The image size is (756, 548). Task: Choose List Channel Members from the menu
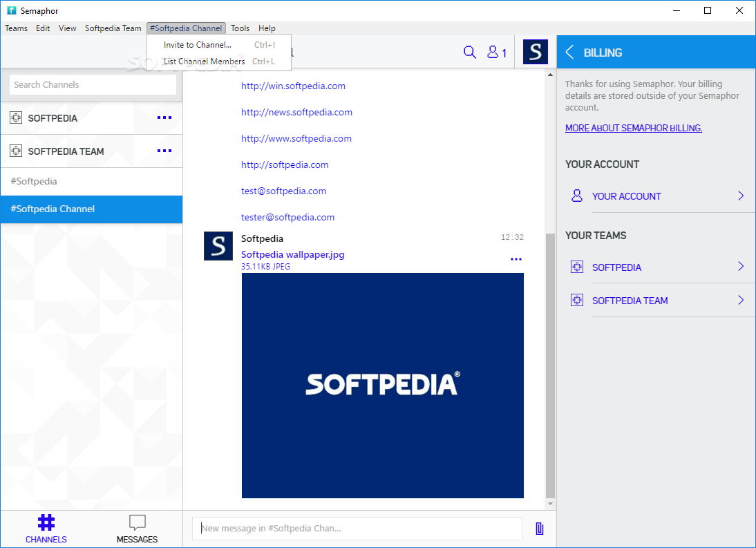click(219, 62)
